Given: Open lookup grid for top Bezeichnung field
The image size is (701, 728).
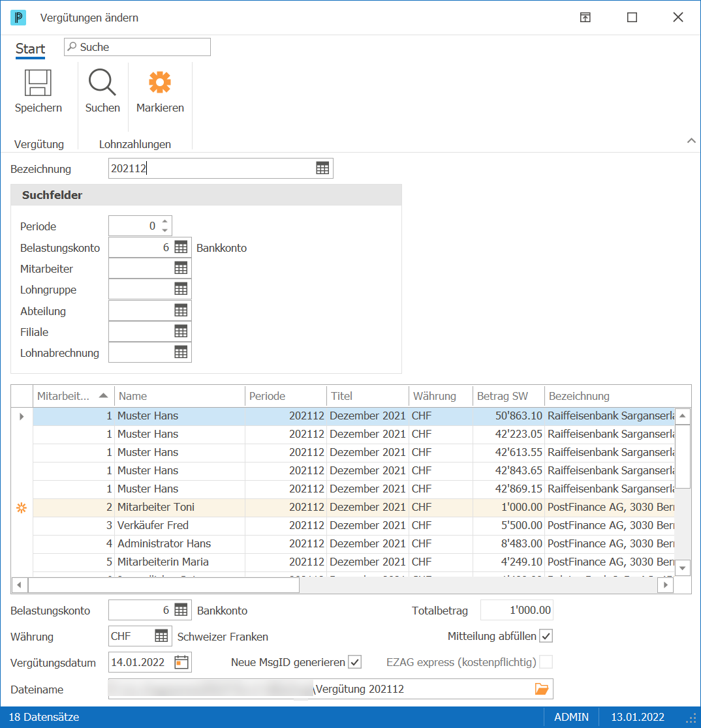Looking at the screenshot, I should coord(322,168).
